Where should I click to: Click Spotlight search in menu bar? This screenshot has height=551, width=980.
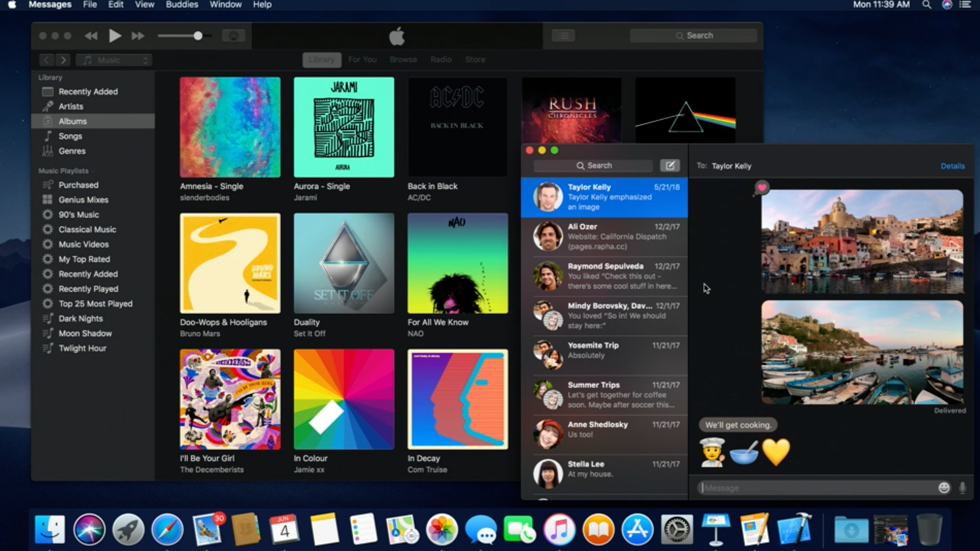(x=927, y=5)
